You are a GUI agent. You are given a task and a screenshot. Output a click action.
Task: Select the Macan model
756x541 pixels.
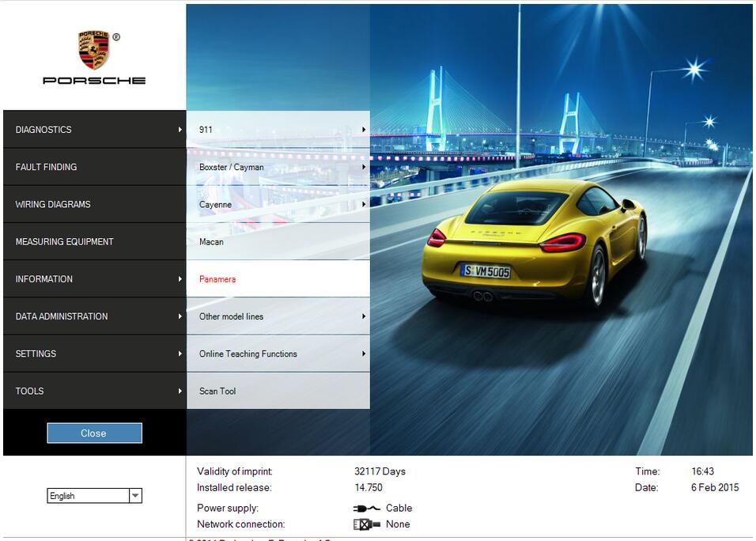277,242
